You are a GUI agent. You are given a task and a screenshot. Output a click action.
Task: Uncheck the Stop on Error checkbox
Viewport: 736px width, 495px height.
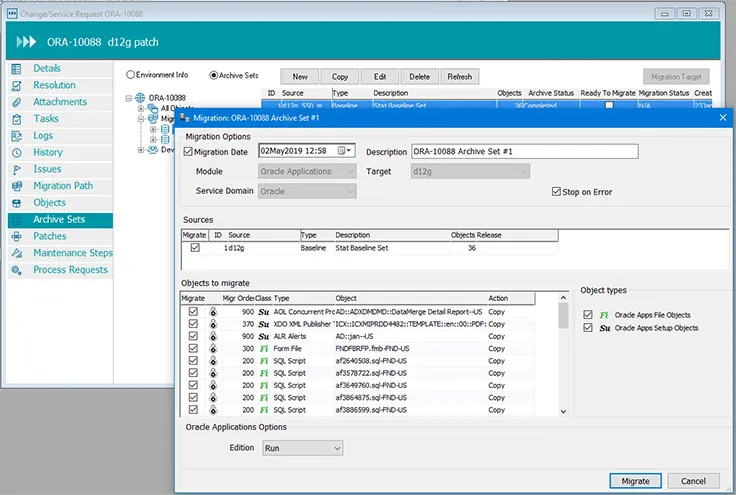coord(556,192)
